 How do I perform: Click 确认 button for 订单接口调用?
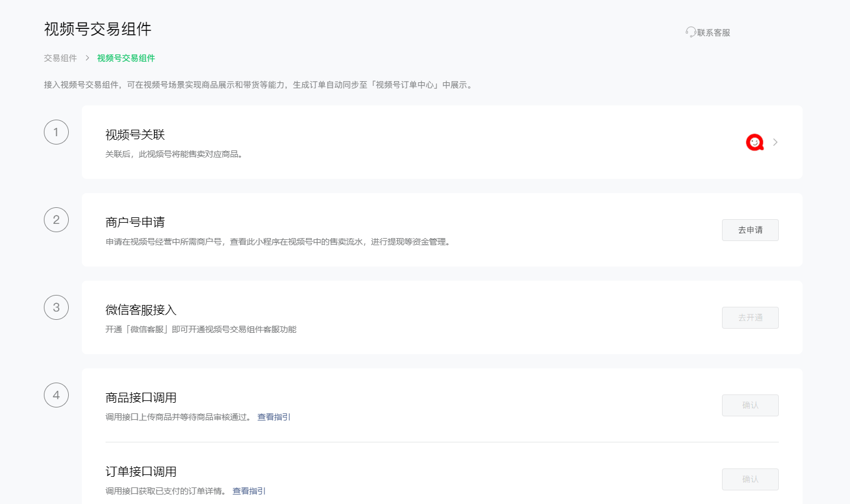click(x=750, y=479)
